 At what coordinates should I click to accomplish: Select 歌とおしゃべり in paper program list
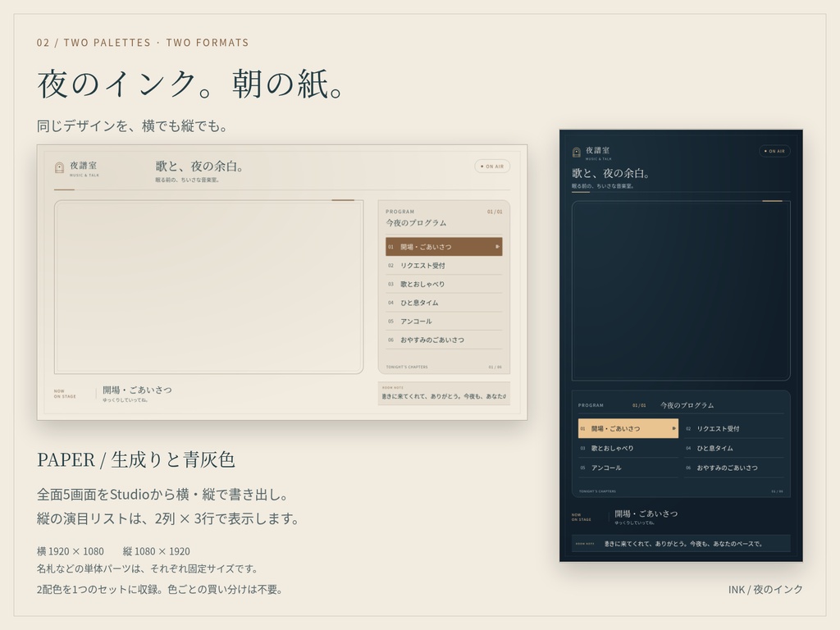pos(444,284)
